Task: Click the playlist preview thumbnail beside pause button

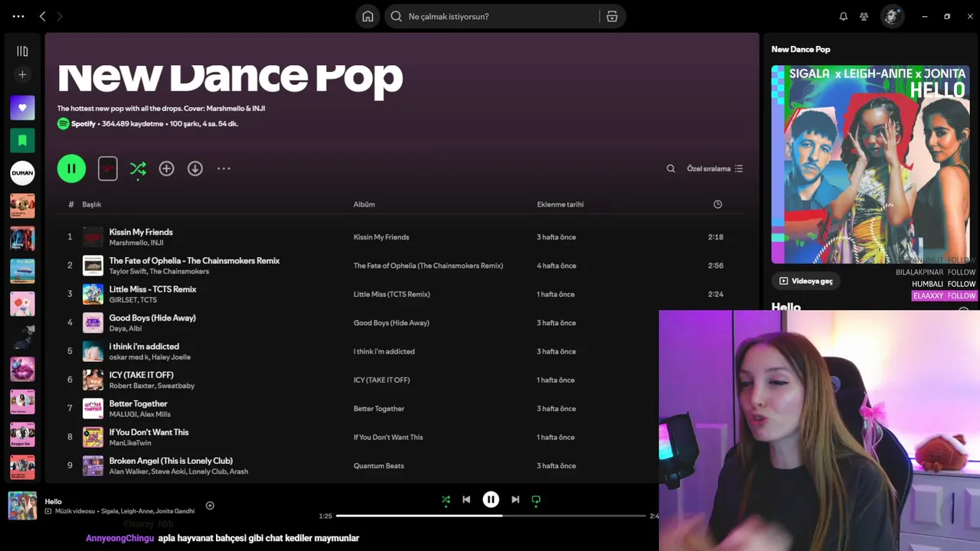Action: 108,168
